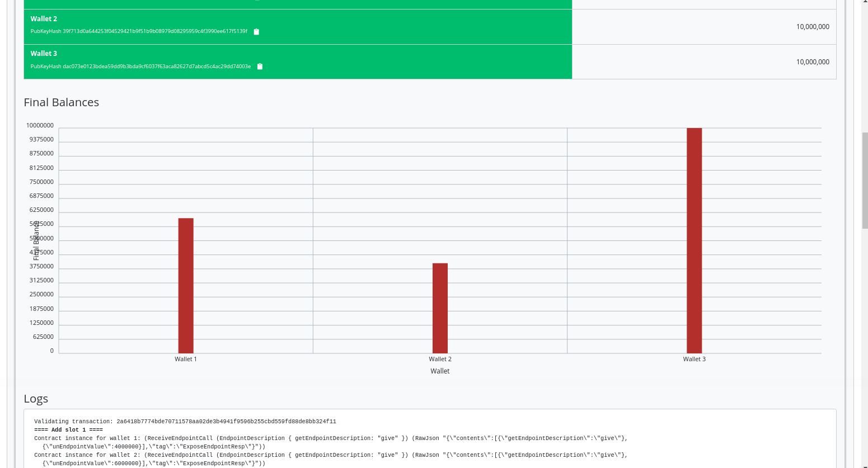The image size is (868, 468).
Task: Copy Wallet 3 PubKeyHash with clipboard icon
Action: [260, 67]
